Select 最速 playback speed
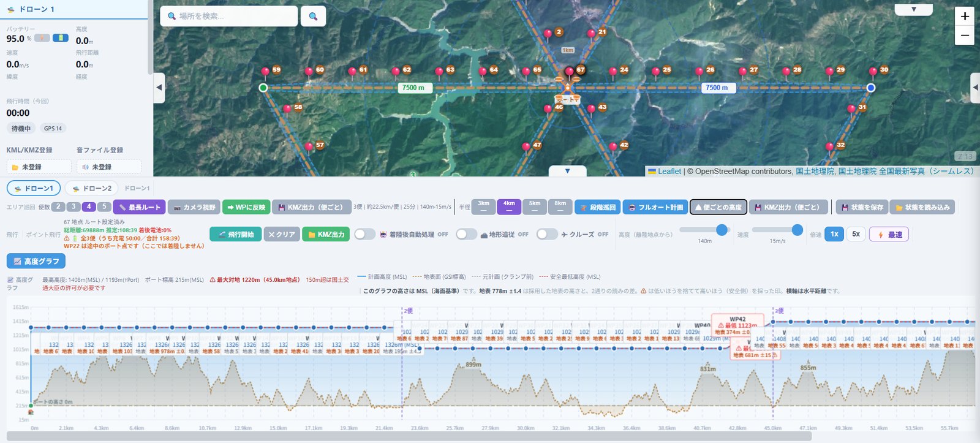Image resolution: width=980 pixels, height=443 pixels. [889, 234]
